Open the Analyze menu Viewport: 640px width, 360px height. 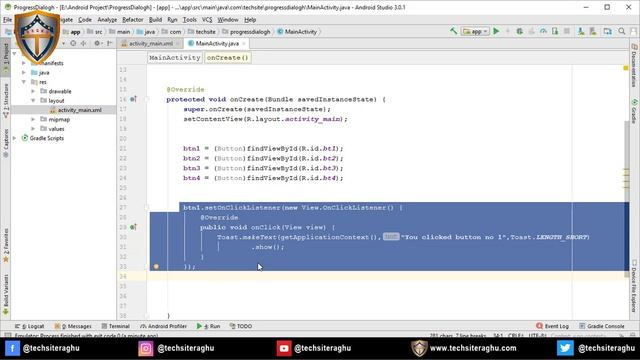107,20
